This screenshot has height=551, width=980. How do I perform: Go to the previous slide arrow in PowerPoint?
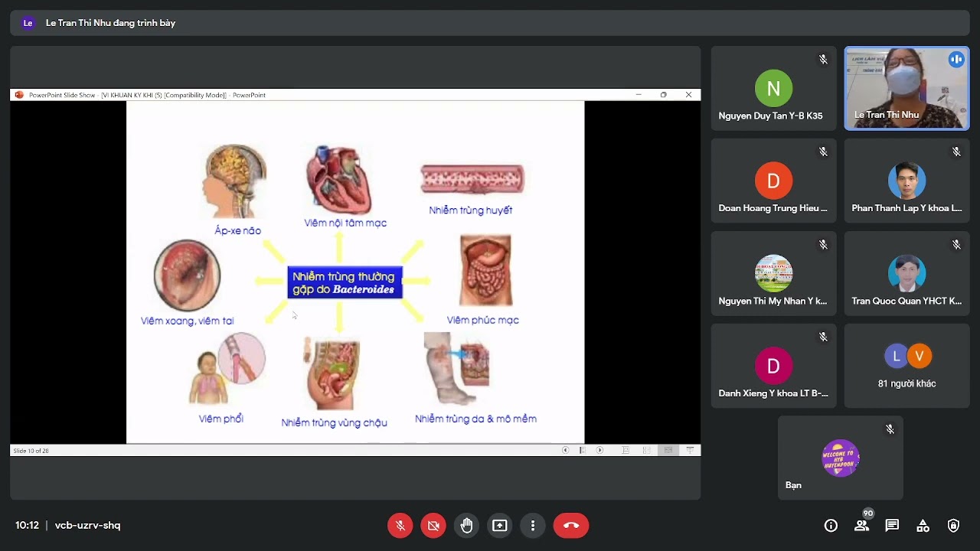click(566, 451)
